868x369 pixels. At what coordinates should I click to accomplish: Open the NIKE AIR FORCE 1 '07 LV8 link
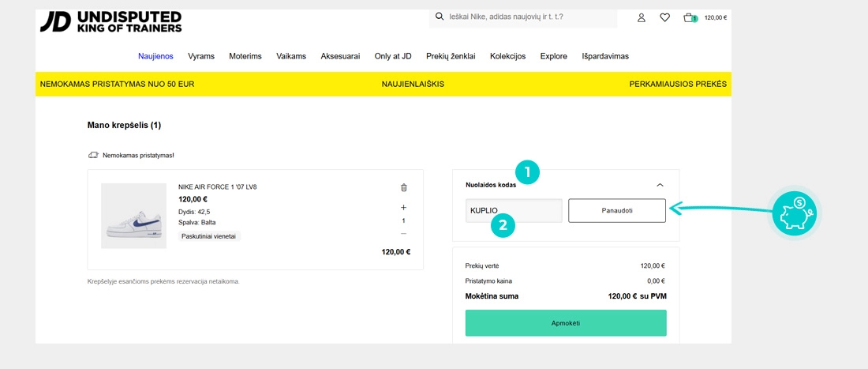[x=218, y=187]
